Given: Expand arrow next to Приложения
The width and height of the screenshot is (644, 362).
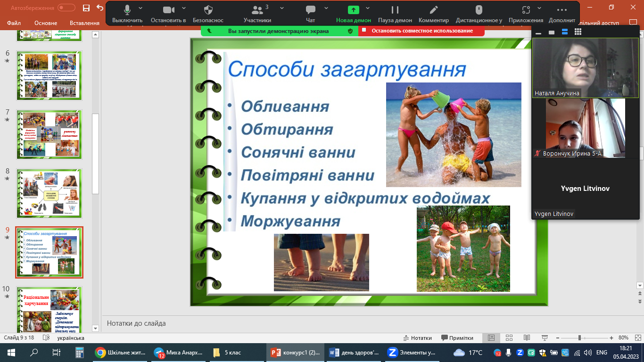Looking at the screenshot, I should (539, 8).
